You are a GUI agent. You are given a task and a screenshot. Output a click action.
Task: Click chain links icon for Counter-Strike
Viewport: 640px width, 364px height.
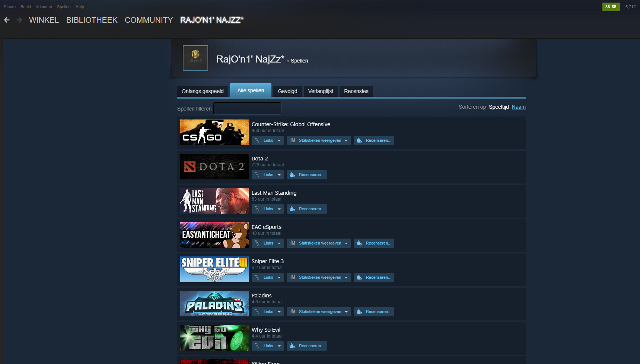[257, 140]
